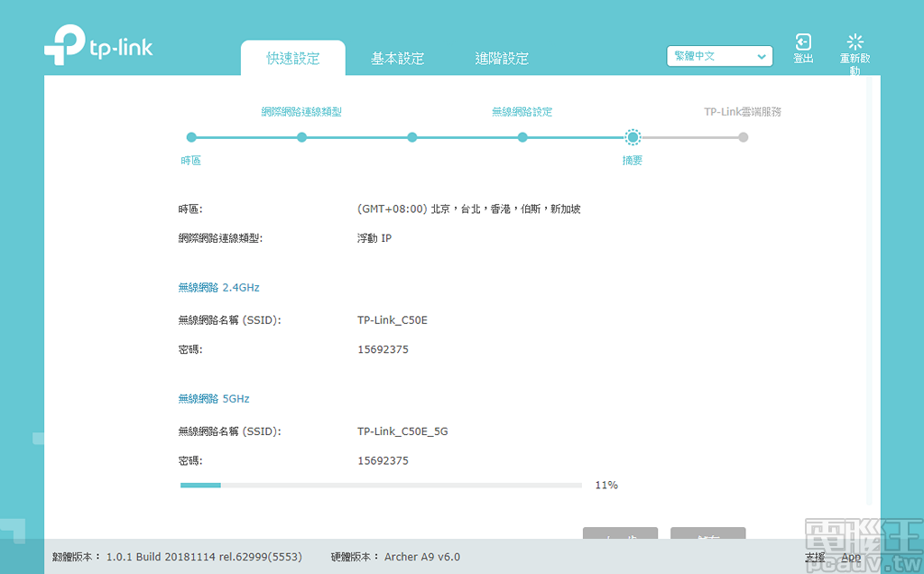
Task: Click the TP-Link雲端服務 step dot
Action: (743, 137)
